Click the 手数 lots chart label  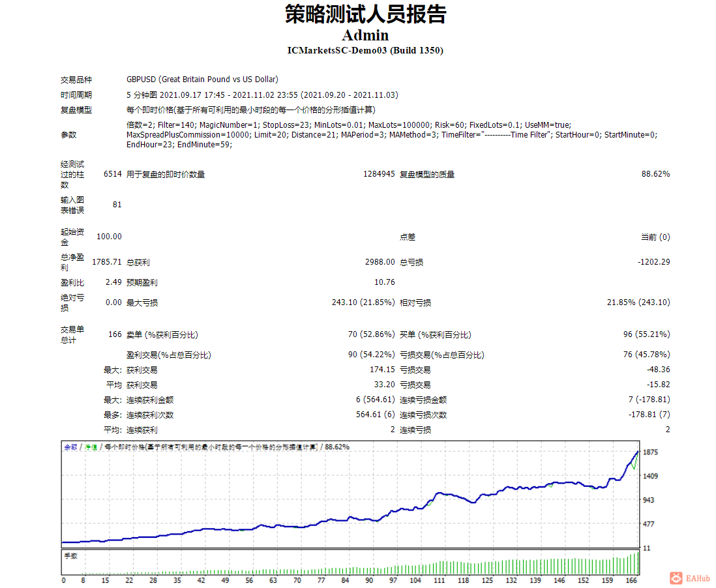point(71,556)
